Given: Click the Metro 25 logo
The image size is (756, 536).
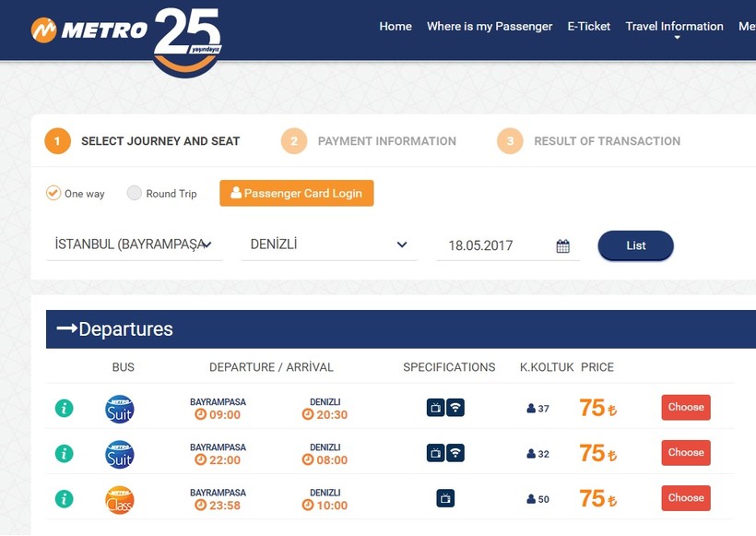Looking at the screenshot, I should [x=126, y=42].
